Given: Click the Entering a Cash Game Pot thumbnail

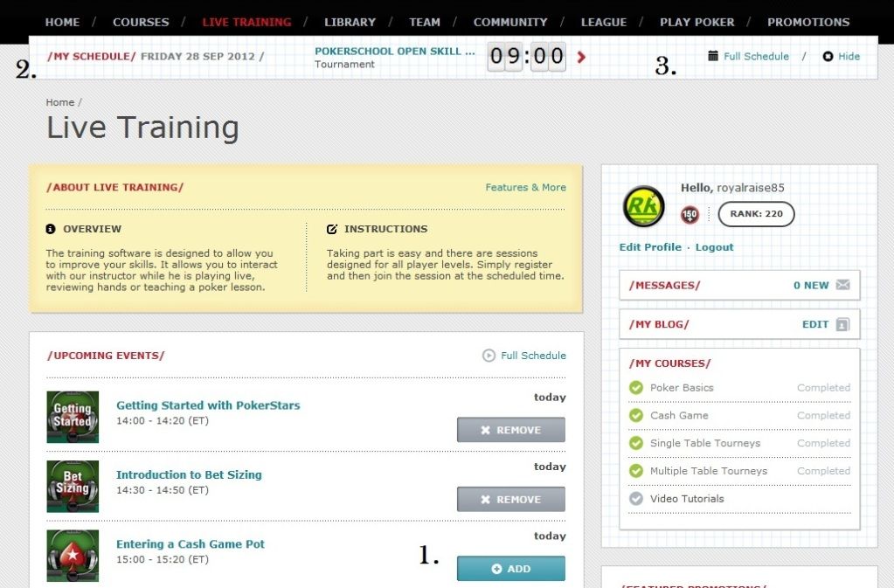Looking at the screenshot, I should 73,556.
